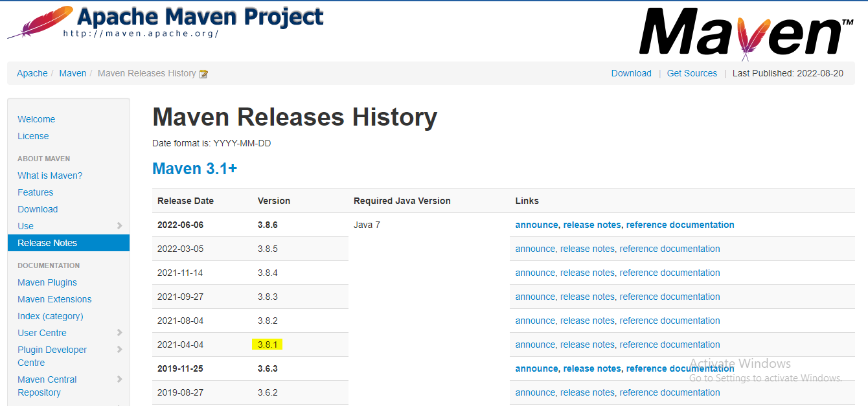The image size is (868, 406).
Task: Click the 2022-06-06 release date cell
Action: (x=180, y=225)
